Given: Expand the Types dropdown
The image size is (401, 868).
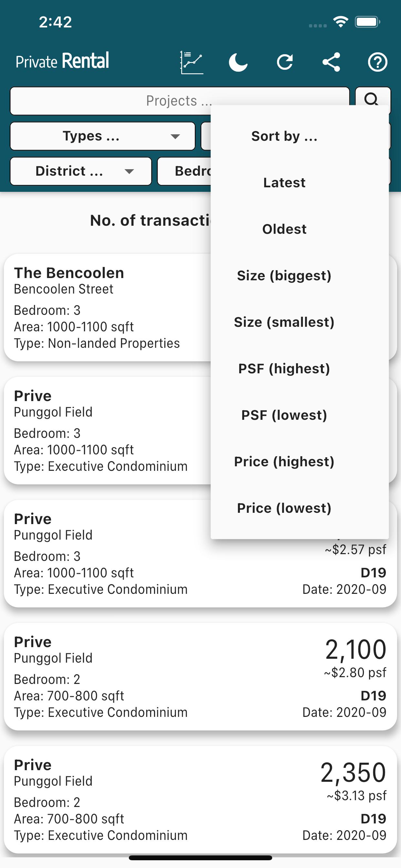Looking at the screenshot, I should click(x=103, y=136).
